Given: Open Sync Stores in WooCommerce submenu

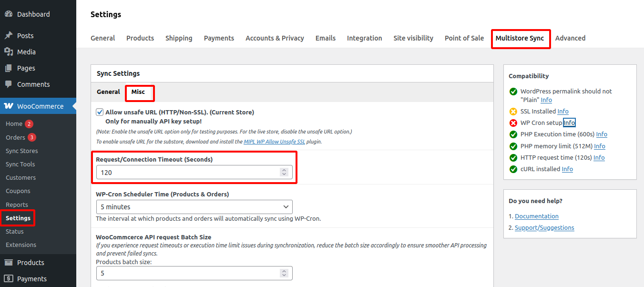Looking at the screenshot, I should pos(22,151).
